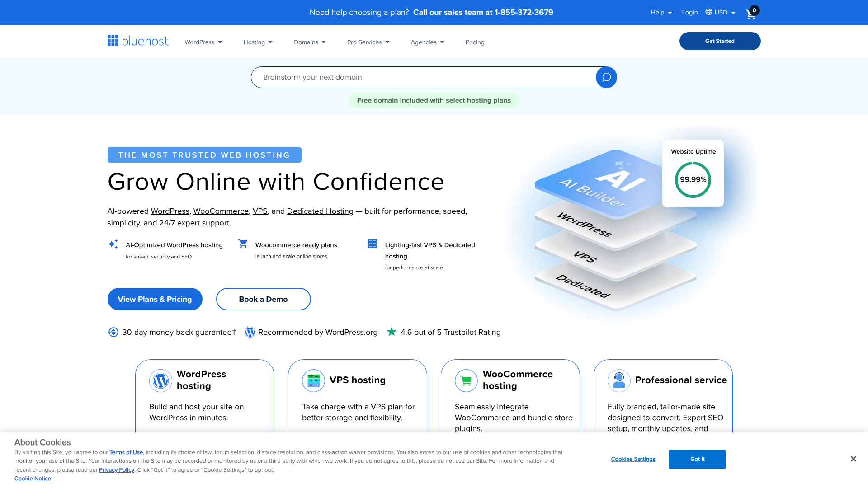This screenshot has height=488, width=868.
Task: Click the headset agent icon in Professional service card
Action: coord(619,380)
